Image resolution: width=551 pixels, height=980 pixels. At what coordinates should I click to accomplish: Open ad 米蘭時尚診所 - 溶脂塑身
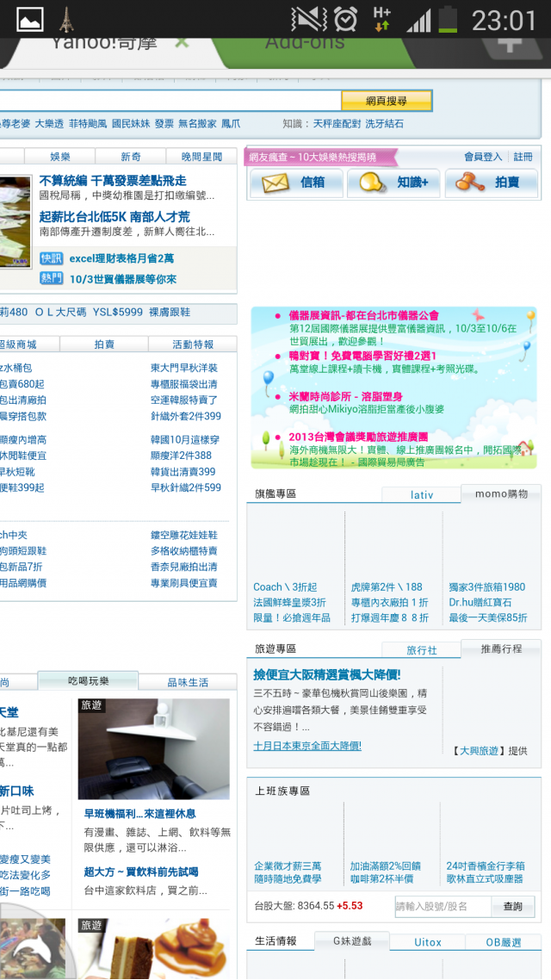click(345, 397)
